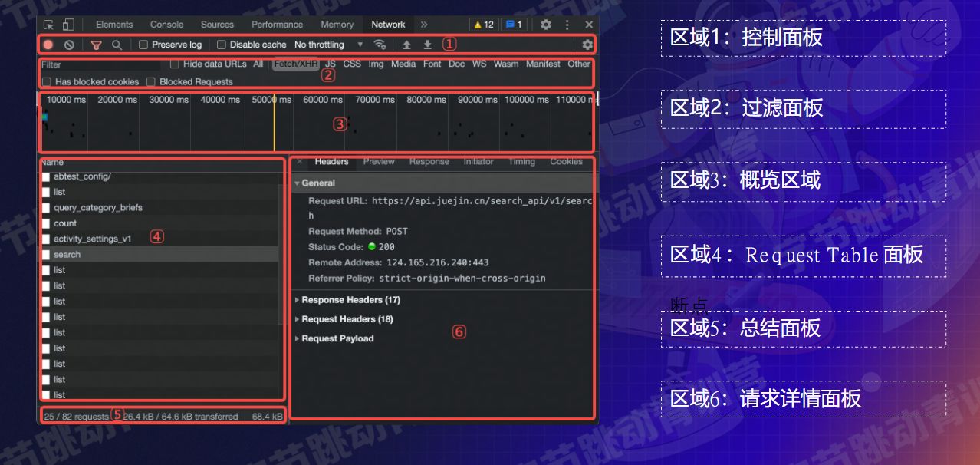Expand the Response Headers (17) section
Viewport: 980px width, 465px height.
[x=350, y=300]
